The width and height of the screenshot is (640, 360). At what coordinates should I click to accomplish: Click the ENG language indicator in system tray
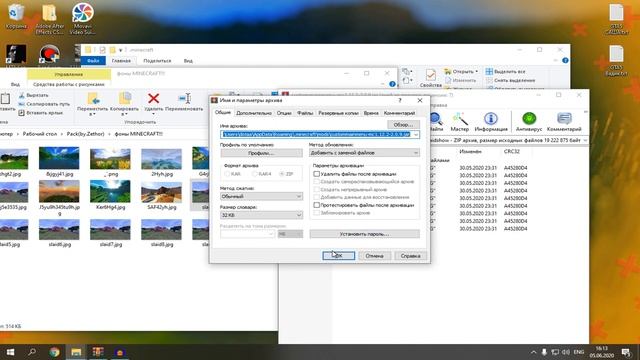pos(579,352)
